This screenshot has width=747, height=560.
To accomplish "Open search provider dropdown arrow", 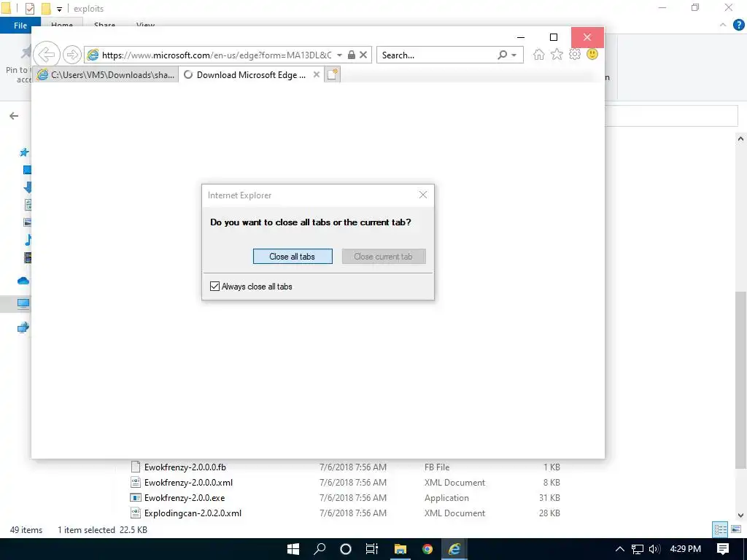I will tap(514, 55).
